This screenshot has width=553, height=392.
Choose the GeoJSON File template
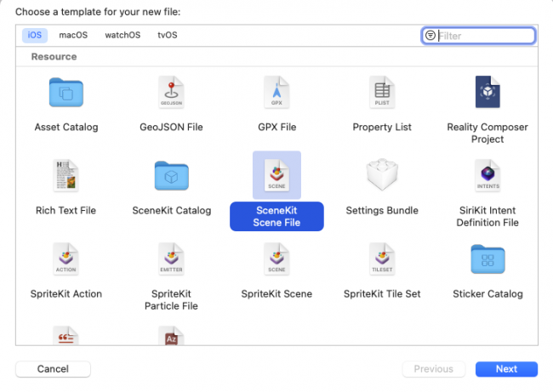pyautogui.click(x=171, y=93)
